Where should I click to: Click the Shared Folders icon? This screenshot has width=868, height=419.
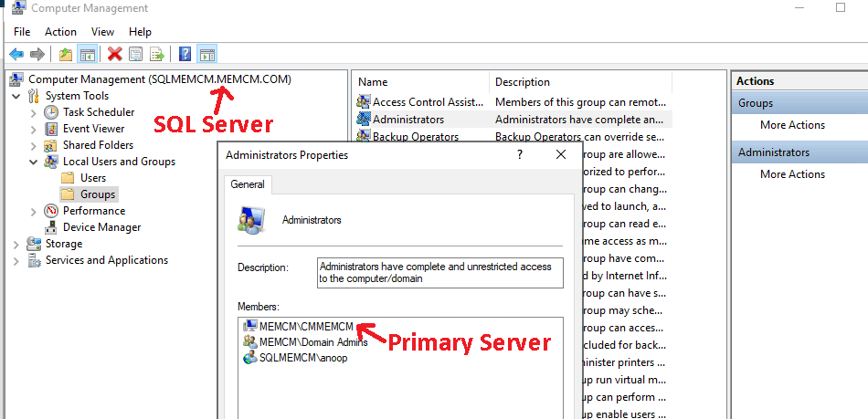pyautogui.click(x=51, y=145)
